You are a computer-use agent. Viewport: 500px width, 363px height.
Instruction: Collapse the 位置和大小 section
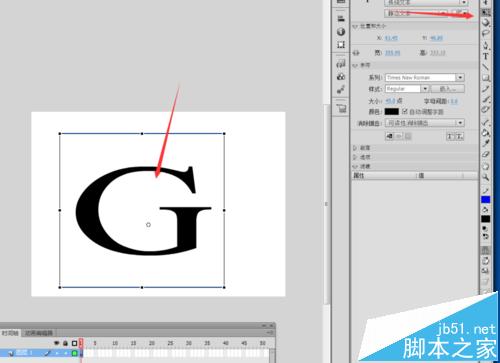point(355,26)
